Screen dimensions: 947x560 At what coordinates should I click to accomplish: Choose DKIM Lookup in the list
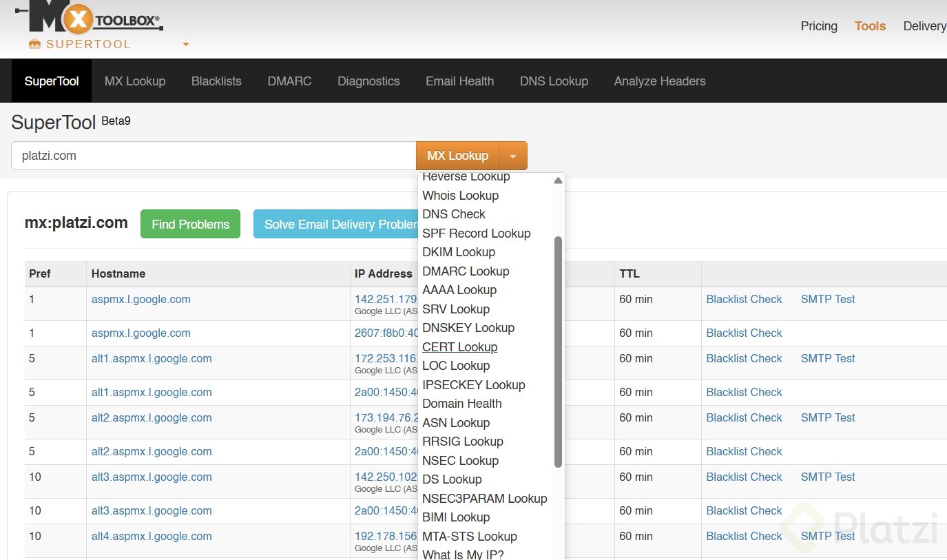pos(459,252)
